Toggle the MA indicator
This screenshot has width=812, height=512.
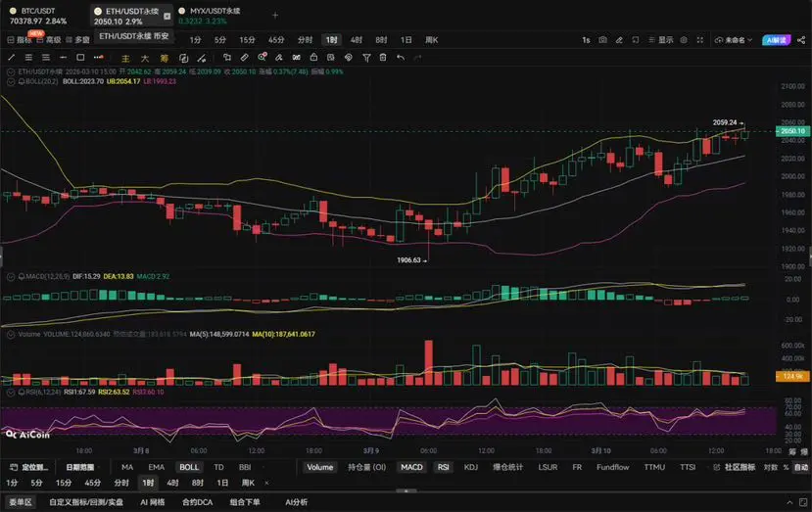127,467
